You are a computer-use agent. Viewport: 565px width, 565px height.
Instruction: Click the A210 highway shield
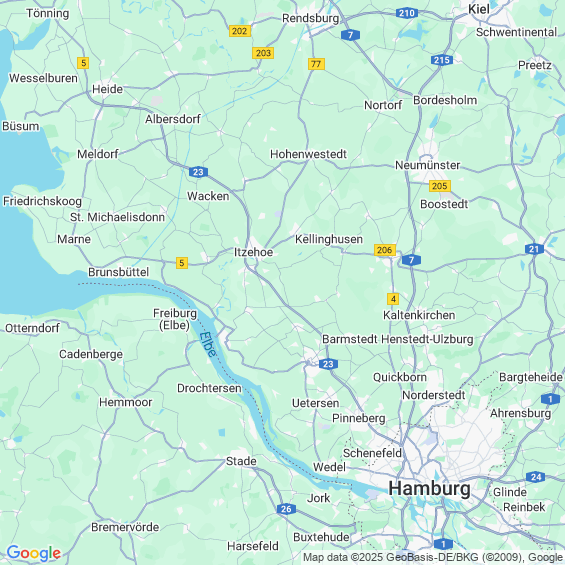click(x=407, y=13)
